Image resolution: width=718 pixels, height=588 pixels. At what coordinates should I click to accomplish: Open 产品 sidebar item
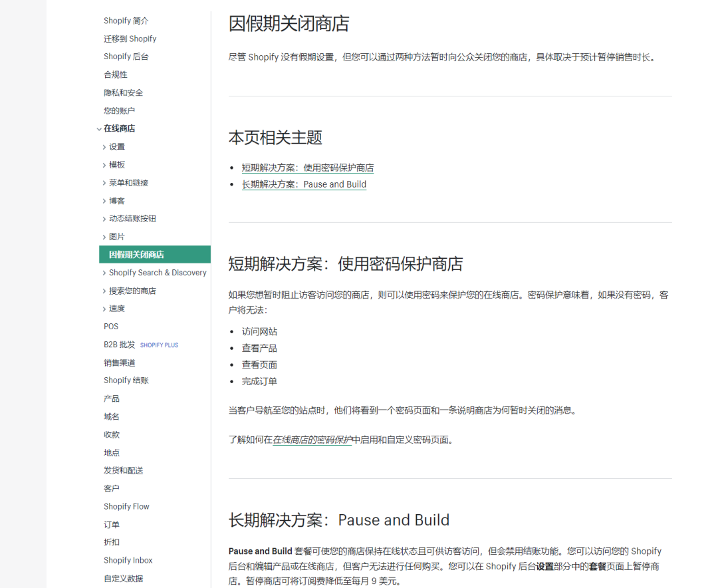tap(111, 398)
